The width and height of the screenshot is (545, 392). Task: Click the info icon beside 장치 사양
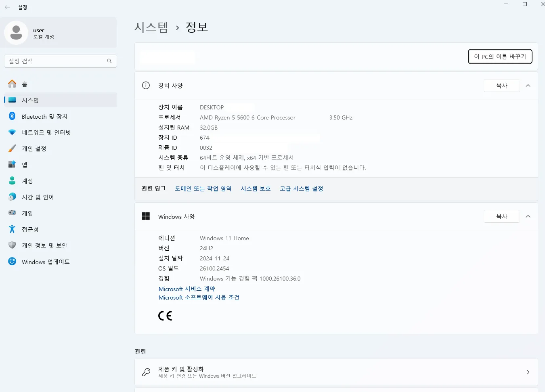click(x=146, y=86)
